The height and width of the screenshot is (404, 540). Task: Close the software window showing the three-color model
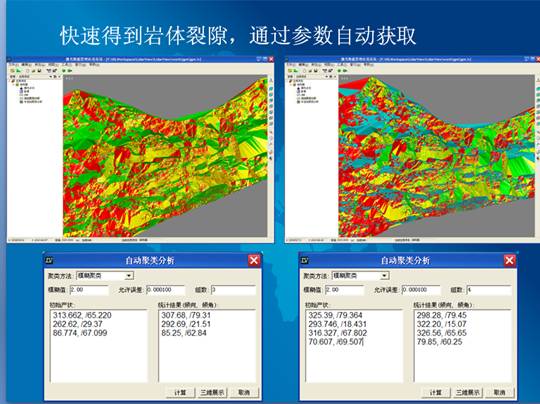pyautogui.click(x=271, y=59)
